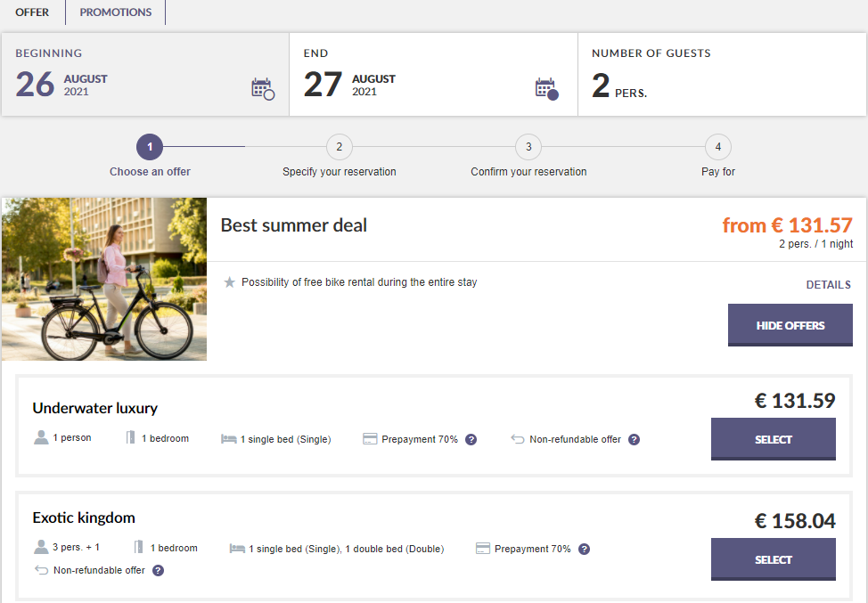Select the Underwater luxury room
The image size is (868, 603).
coord(773,439)
